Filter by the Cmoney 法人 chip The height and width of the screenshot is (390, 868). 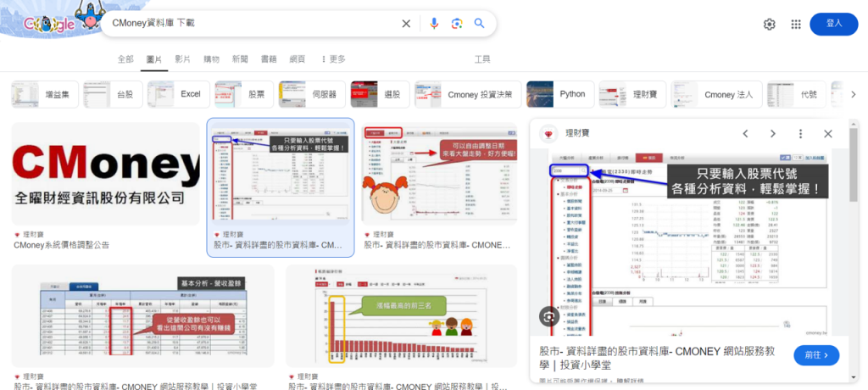(x=716, y=94)
